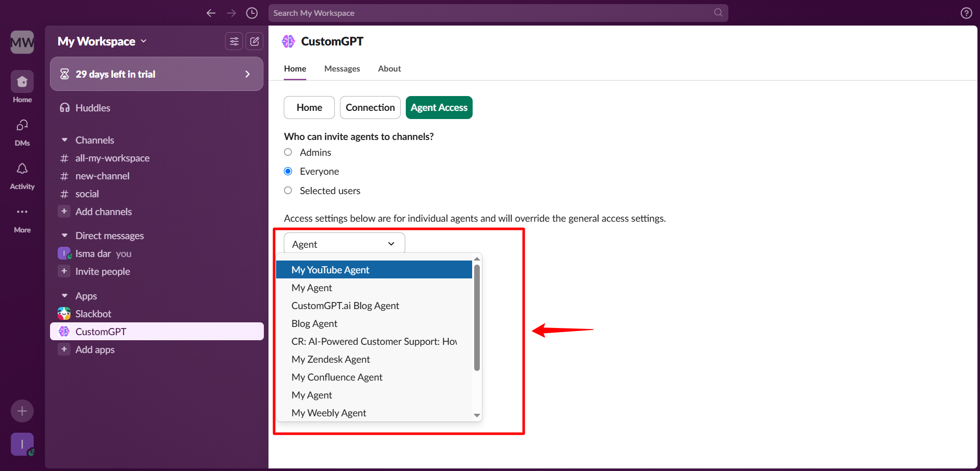Click the MW workspace avatar
The width and height of the screenshot is (980, 471).
tap(22, 42)
